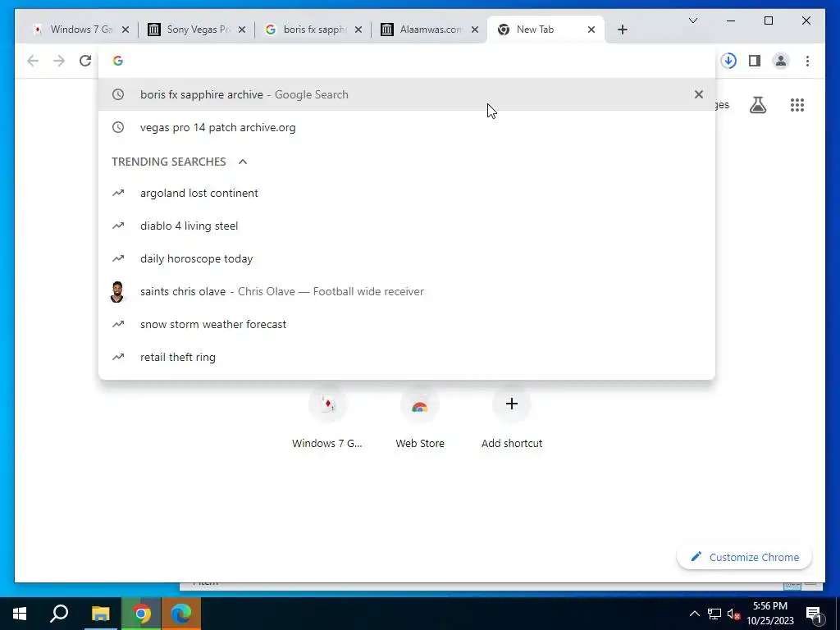Open taskbar search magnifier
Screen dimensions: 840x630
[59, 614]
